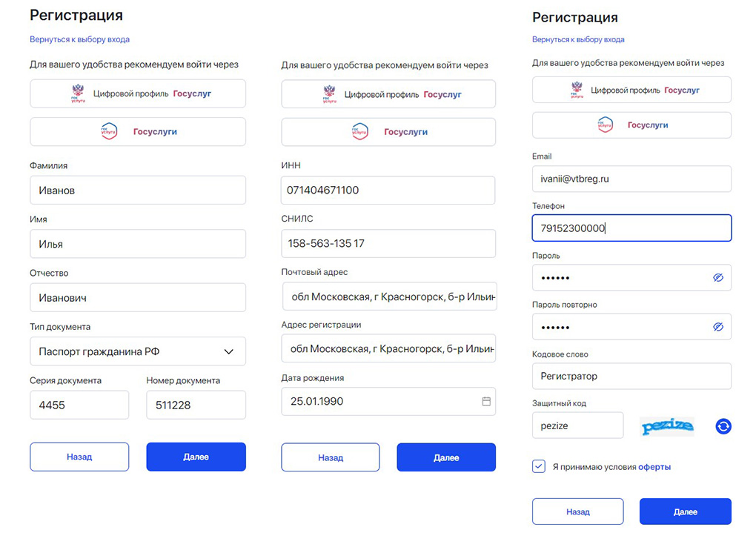Focus the Фамилия input field

(x=138, y=190)
